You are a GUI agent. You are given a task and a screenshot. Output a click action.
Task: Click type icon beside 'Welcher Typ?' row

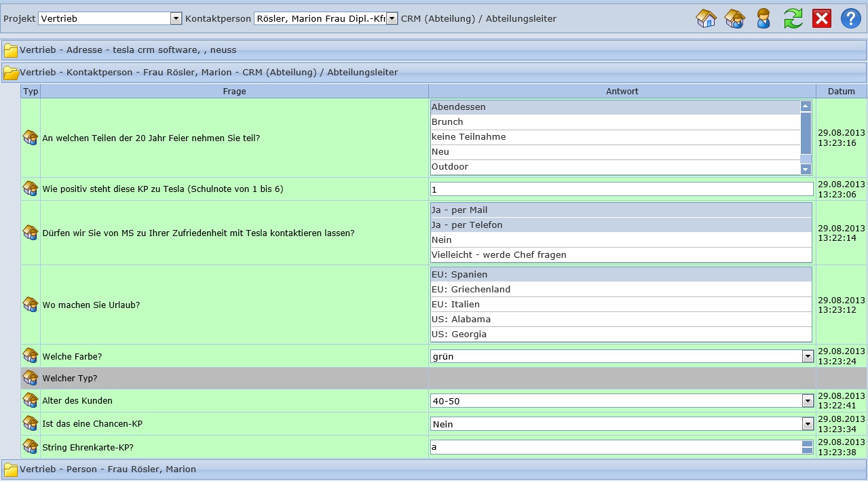point(31,378)
